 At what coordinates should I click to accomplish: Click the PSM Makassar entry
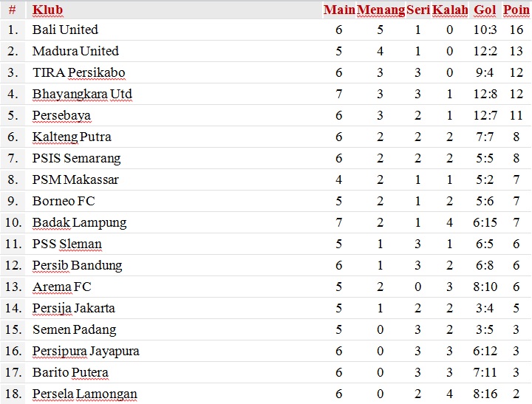75,179
